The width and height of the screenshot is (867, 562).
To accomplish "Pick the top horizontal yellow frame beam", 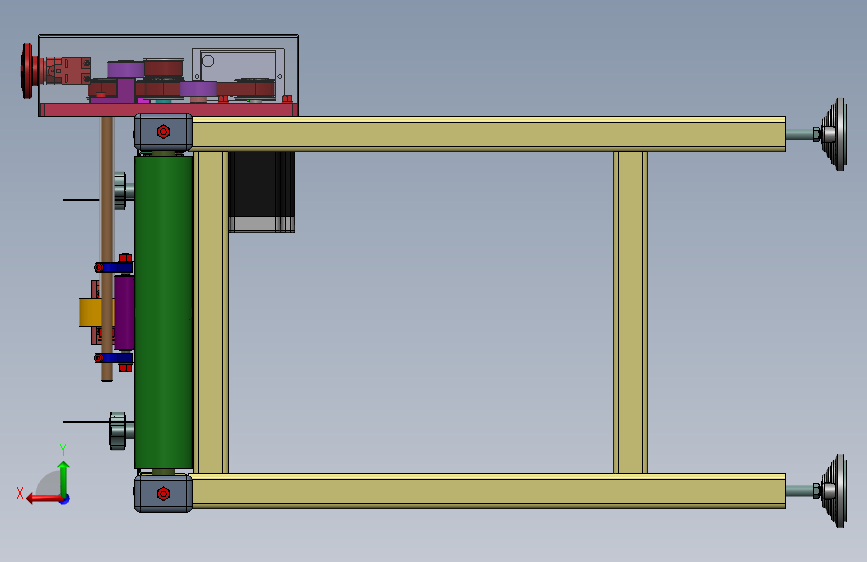I will 489,133.
